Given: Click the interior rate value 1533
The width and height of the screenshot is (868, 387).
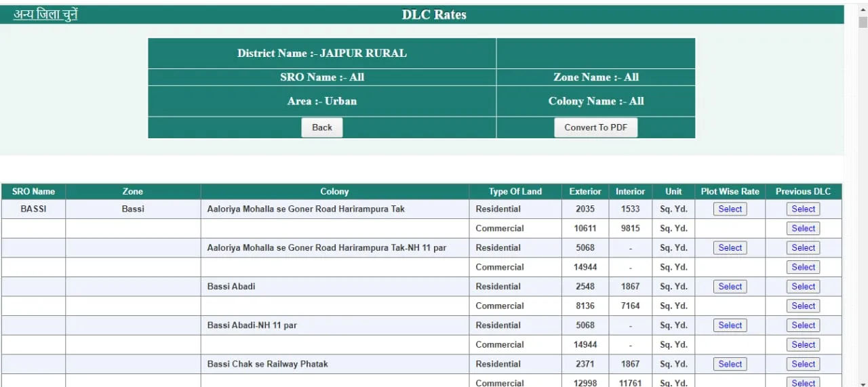Looking at the screenshot, I should (630, 209).
